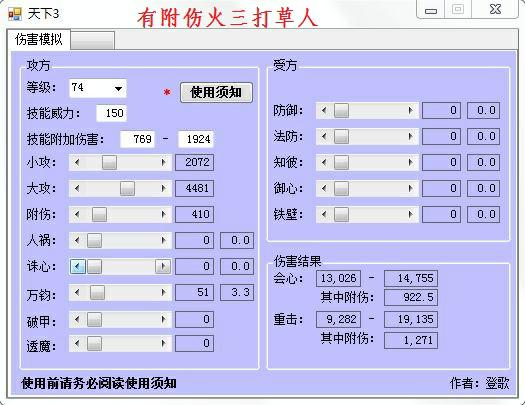The image size is (525, 405).
Task: Click the 会心 附伤 value 922.5
Action: coord(411,298)
